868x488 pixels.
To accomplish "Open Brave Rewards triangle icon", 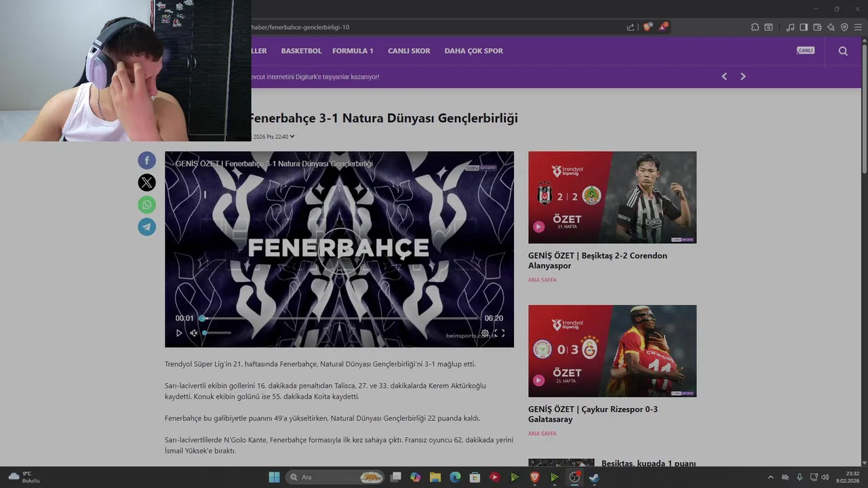I will [x=663, y=27].
